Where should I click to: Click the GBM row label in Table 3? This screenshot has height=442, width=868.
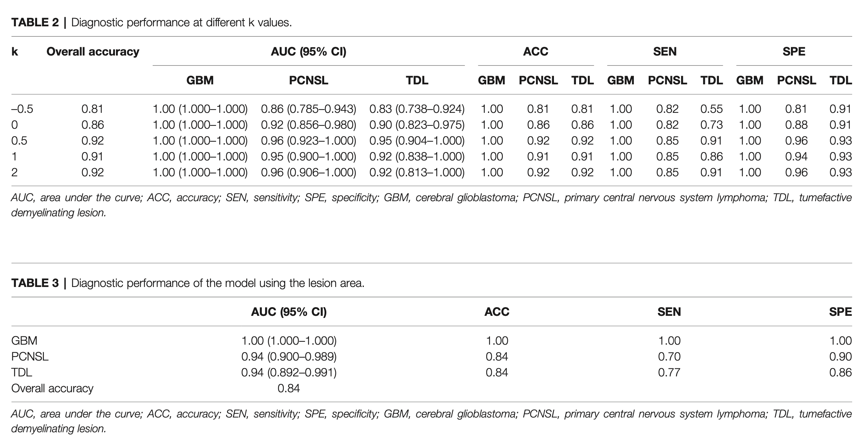point(24,341)
